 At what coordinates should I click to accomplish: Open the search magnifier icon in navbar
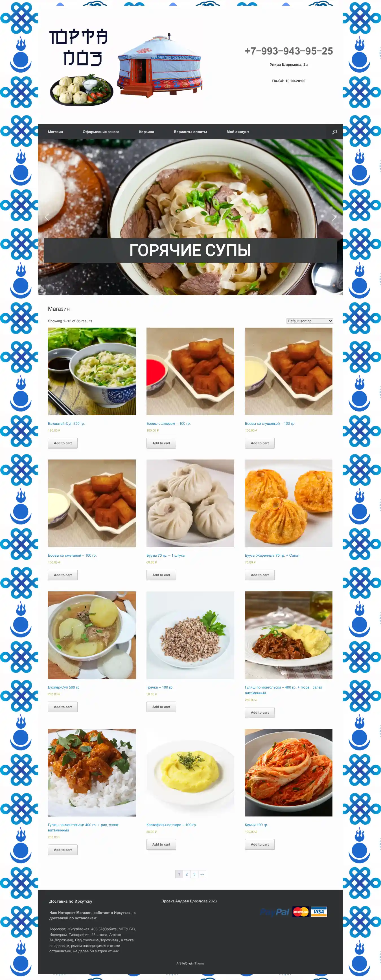pyautogui.click(x=334, y=132)
